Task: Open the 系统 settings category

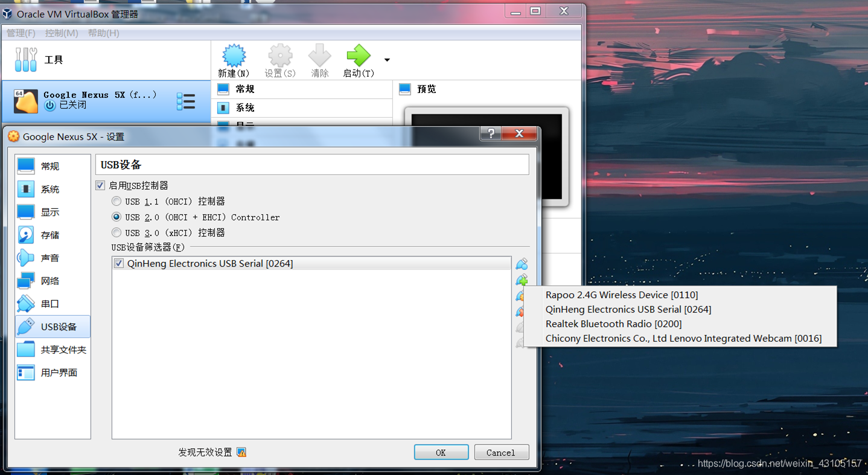Action: click(x=53, y=189)
